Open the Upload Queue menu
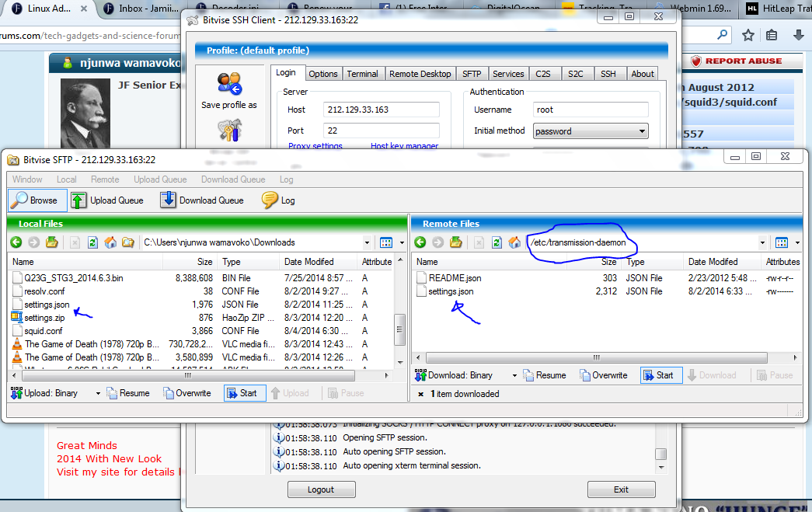This screenshot has height=512, width=812. [x=160, y=179]
